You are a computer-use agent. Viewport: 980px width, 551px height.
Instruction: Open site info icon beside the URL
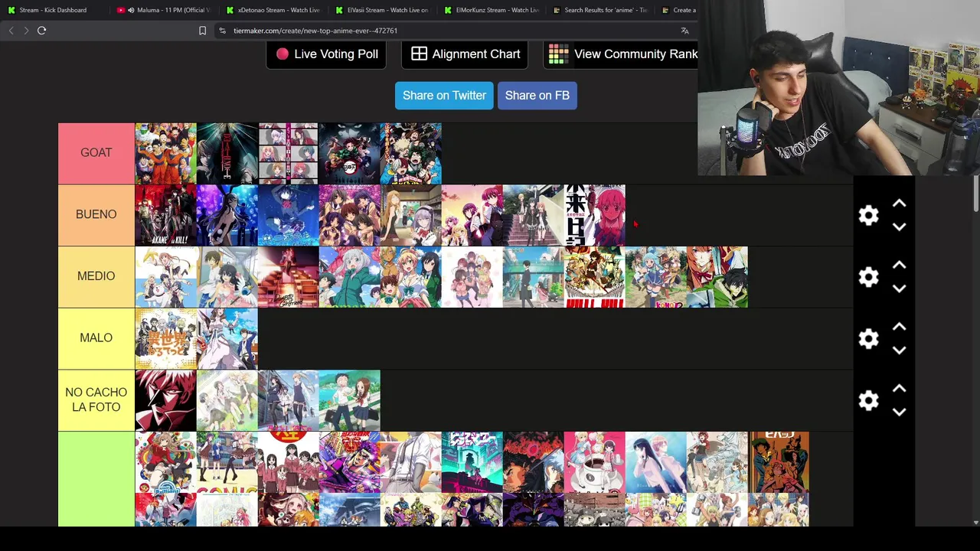(x=222, y=31)
